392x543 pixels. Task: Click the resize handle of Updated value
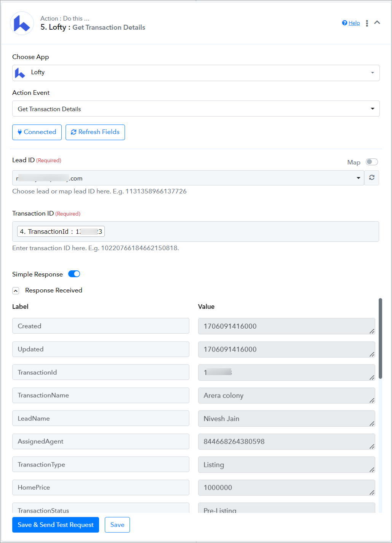tap(372, 355)
